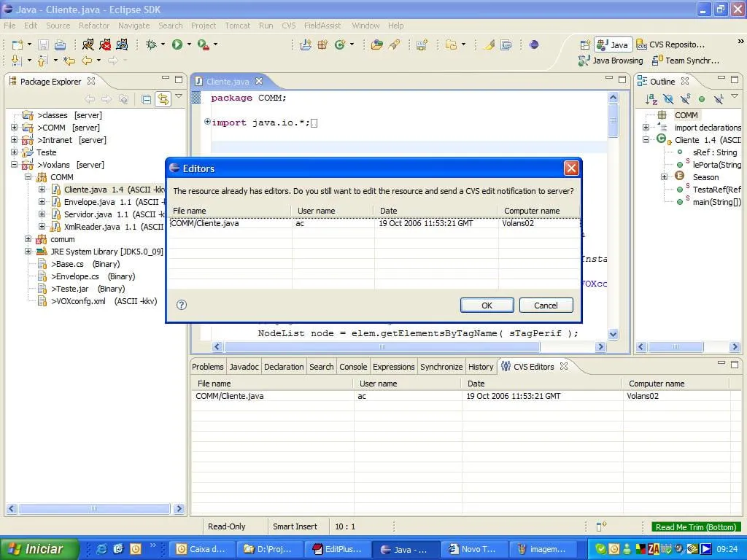Switch to the Console tab
747x560 pixels.
tap(353, 367)
